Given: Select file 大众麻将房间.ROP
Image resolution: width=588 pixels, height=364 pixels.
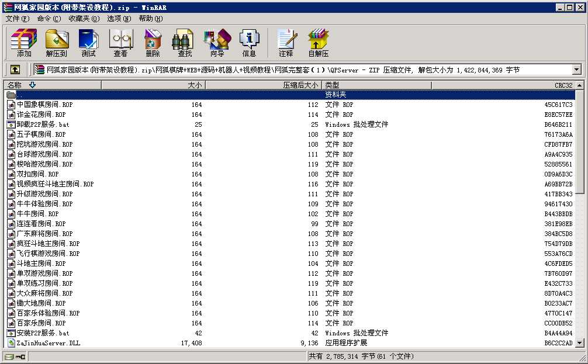Looking at the screenshot, I should (x=44, y=293).
